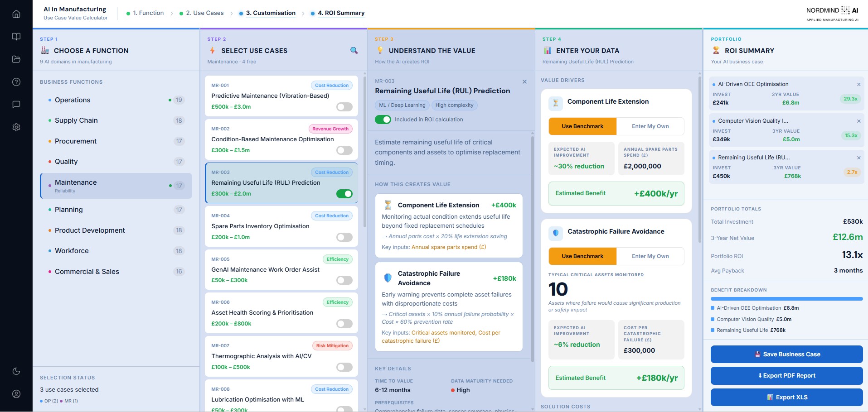
Task: Select the Operations business function
Action: click(116, 100)
